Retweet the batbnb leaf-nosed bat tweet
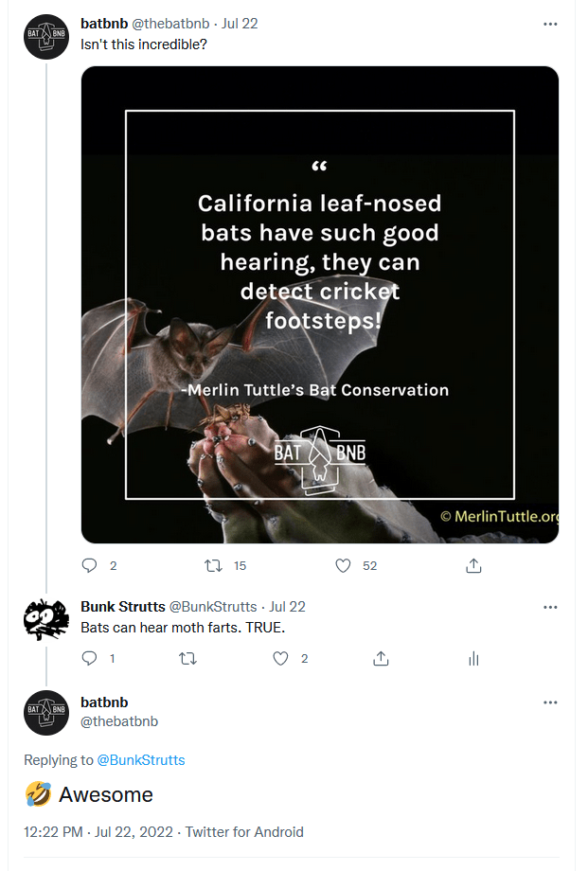This screenshot has width=588, height=871. [x=215, y=565]
